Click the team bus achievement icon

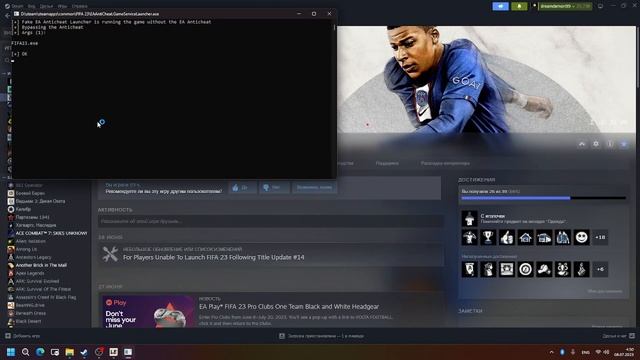pos(544,237)
